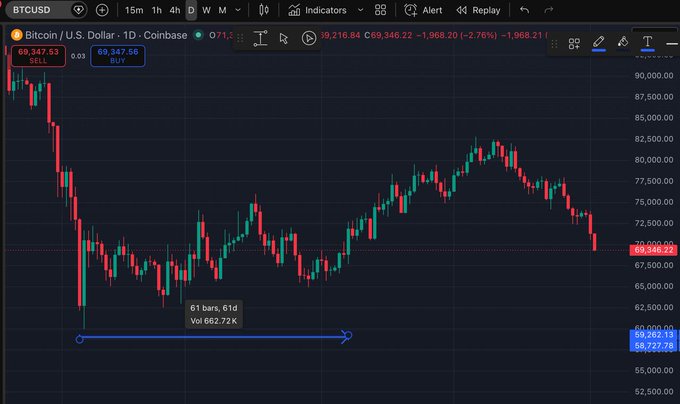Click the legend close value C69,346.22
Screen dimensions: 680x404
(388, 35)
